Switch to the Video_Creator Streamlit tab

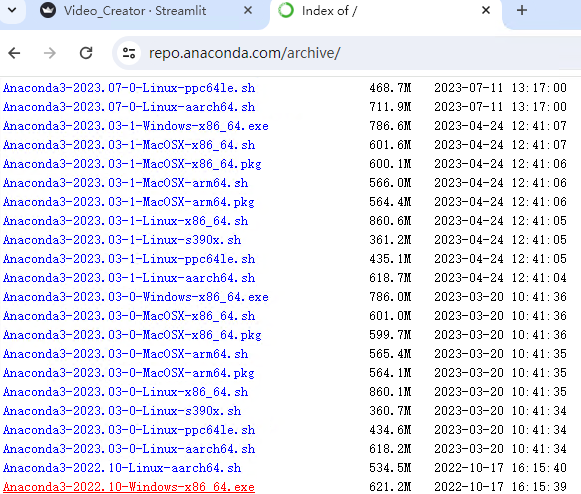pos(135,11)
